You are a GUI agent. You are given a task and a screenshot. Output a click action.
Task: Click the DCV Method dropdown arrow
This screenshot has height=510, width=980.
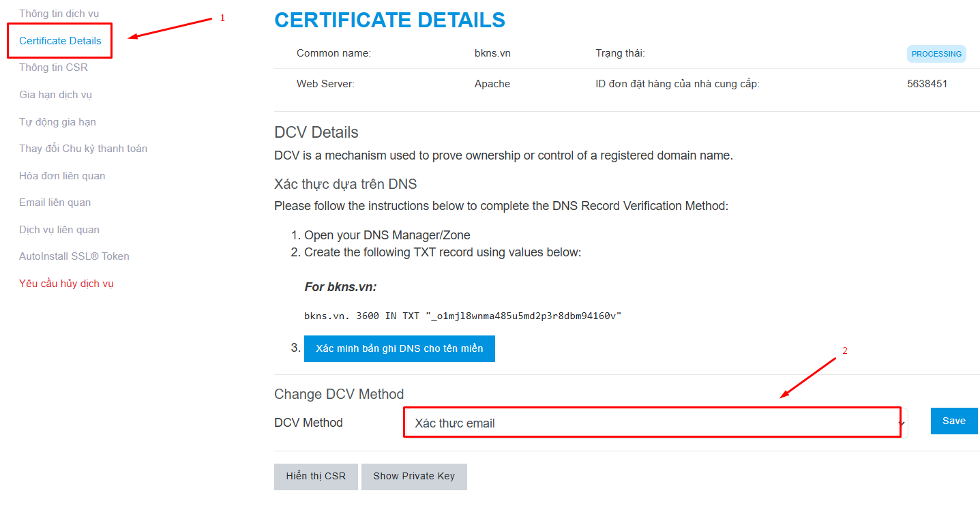[x=902, y=424]
